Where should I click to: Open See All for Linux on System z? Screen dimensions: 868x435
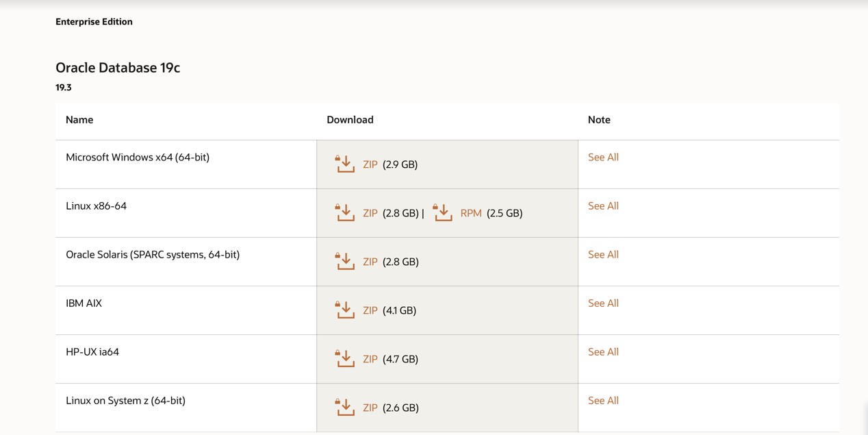(x=603, y=400)
